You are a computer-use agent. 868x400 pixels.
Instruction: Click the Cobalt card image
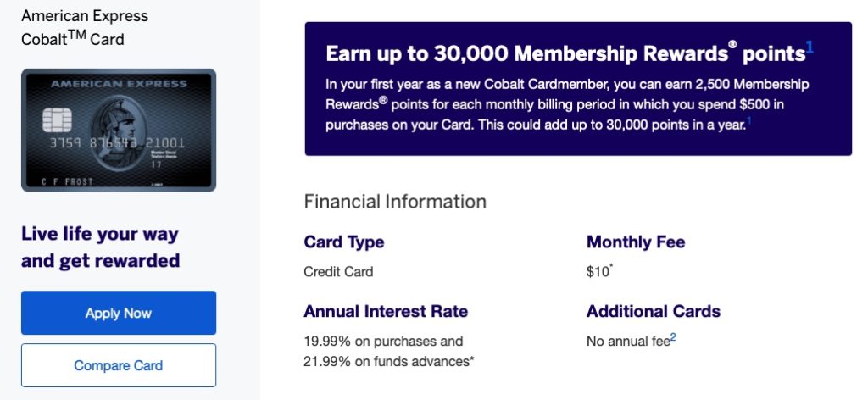click(x=119, y=130)
